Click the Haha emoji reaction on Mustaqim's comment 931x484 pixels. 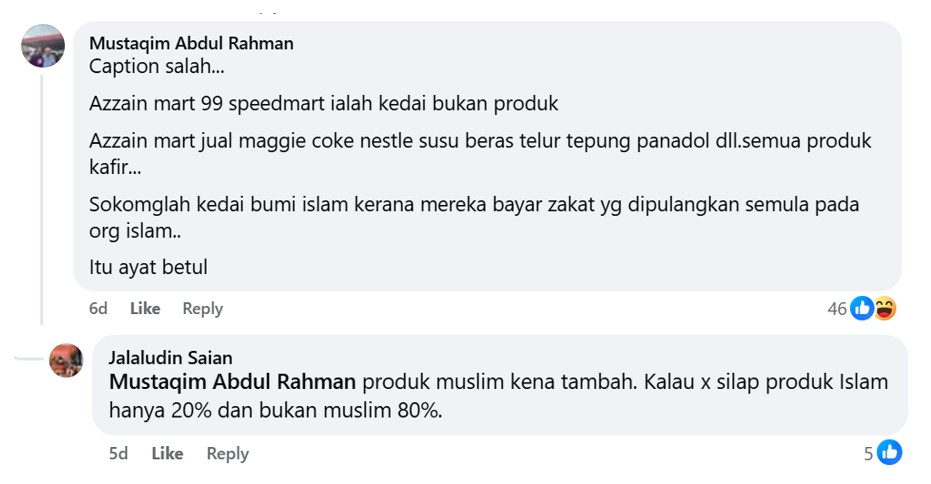pyautogui.click(x=885, y=309)
